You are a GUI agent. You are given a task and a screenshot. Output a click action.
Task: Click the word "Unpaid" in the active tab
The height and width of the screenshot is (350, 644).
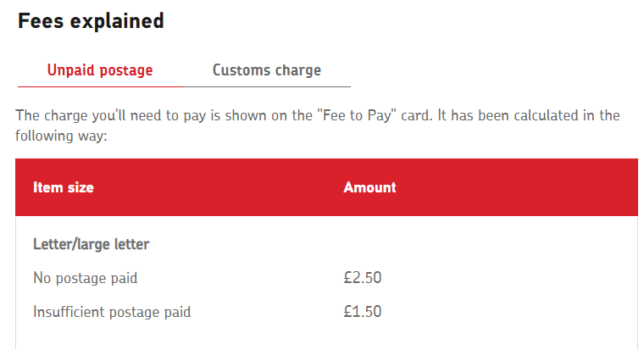[x=71, y=70]
